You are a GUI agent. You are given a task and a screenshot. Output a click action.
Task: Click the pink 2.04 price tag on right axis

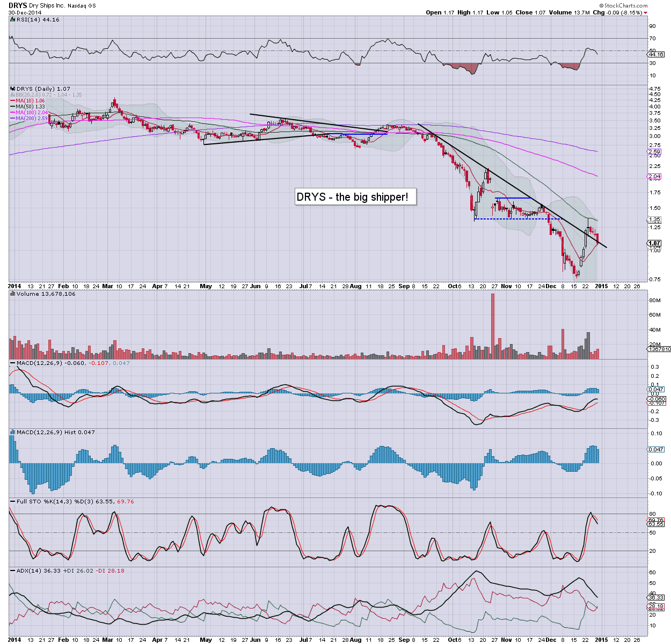pos(654,176)
